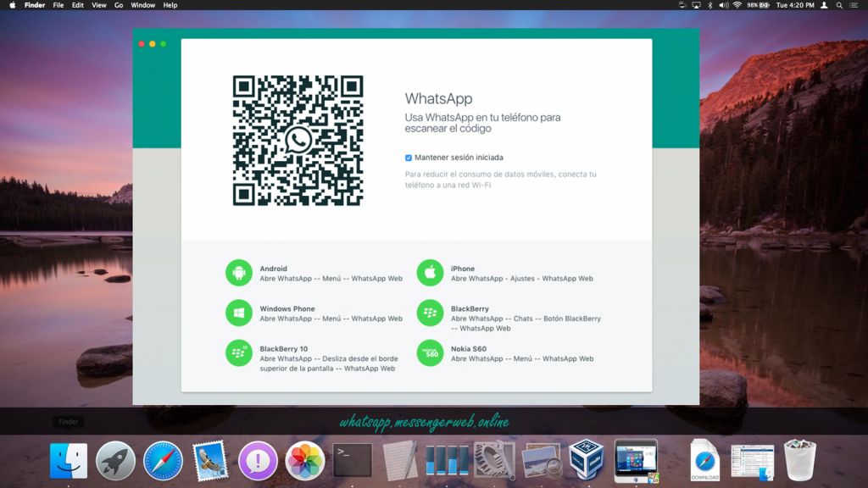This screenshot has height=488, width=868.
Task: Open the Photos app in dock
Action: tap(305, 461)
